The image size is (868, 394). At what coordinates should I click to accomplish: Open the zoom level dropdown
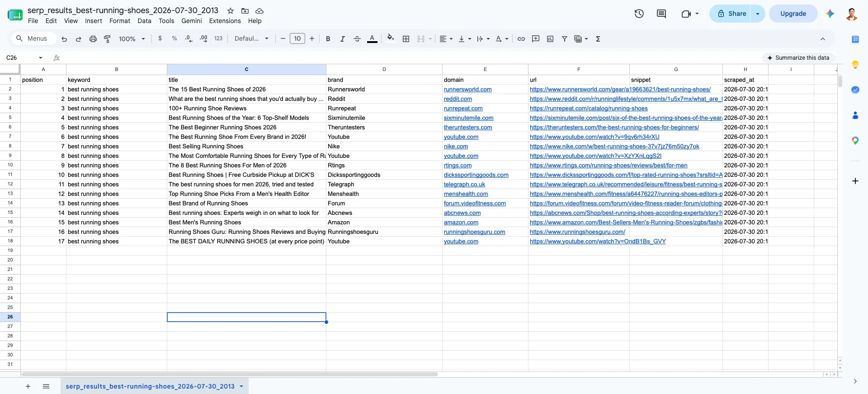click(132, 39)
